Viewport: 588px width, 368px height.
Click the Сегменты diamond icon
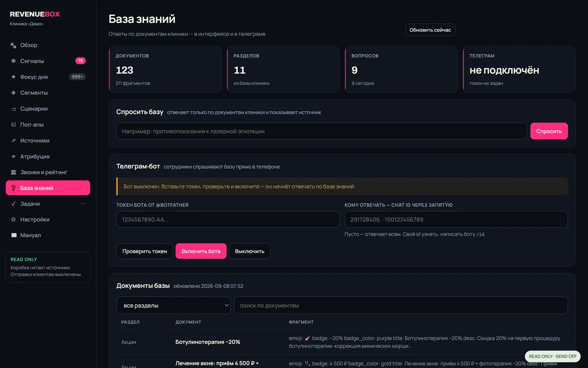[14, 93]
